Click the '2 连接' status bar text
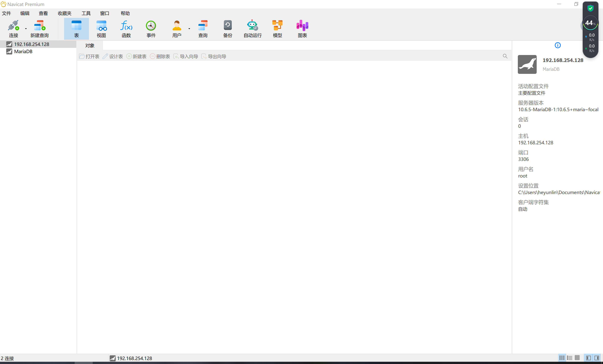Screen dimensions: 603x364 (7, 358)
